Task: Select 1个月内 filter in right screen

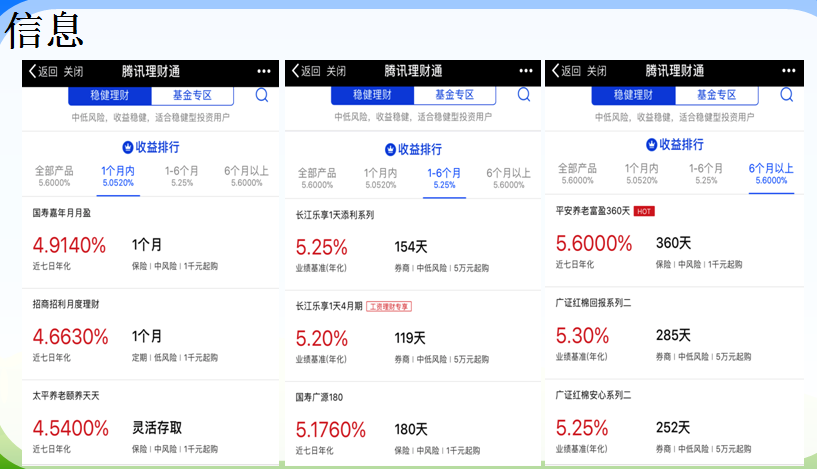Action: click(x=642, y=174)
